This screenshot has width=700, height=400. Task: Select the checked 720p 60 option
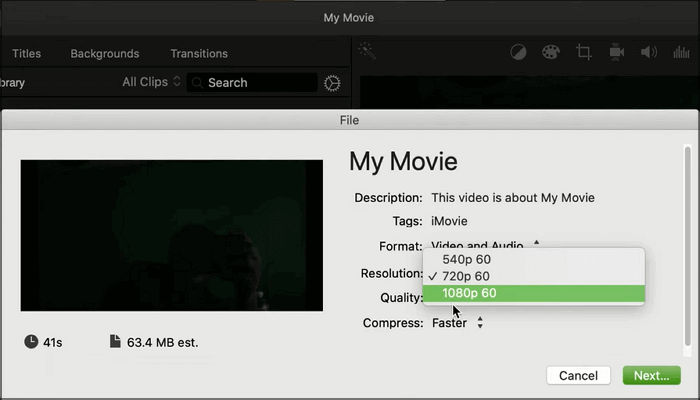(x=466, y=276)
